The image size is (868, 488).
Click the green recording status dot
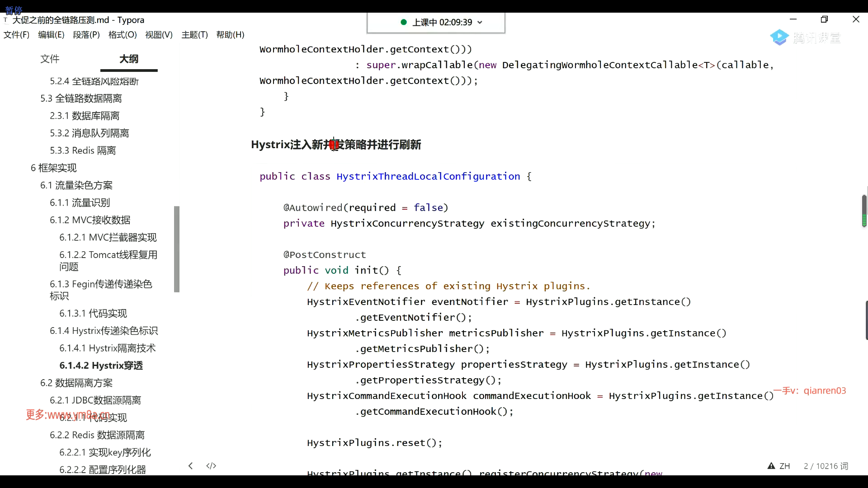coord(404,22)
